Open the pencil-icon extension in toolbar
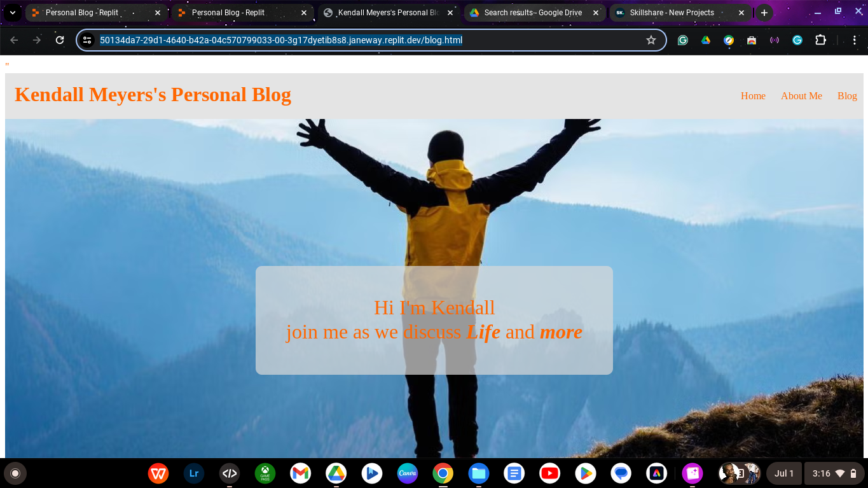Viewport: 868px width, 488px height. click(x=729, y=40)
